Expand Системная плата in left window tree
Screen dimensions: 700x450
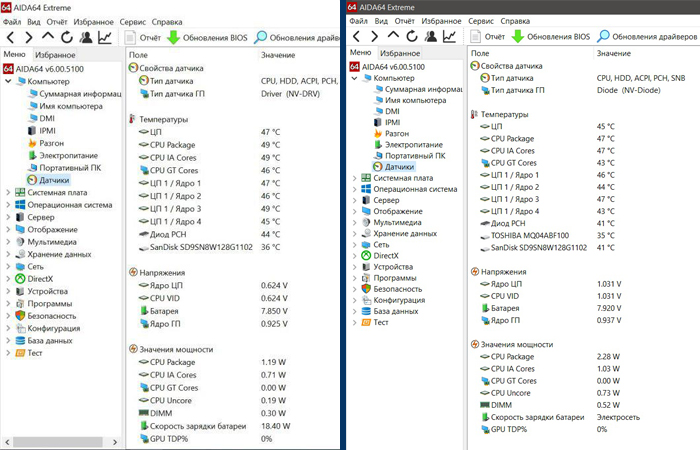(8, 192)
